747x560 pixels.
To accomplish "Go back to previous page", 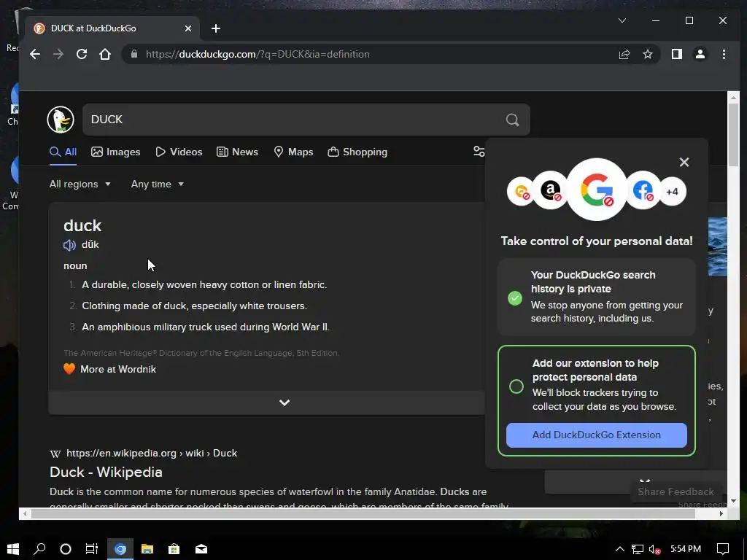I will (35, 54).
